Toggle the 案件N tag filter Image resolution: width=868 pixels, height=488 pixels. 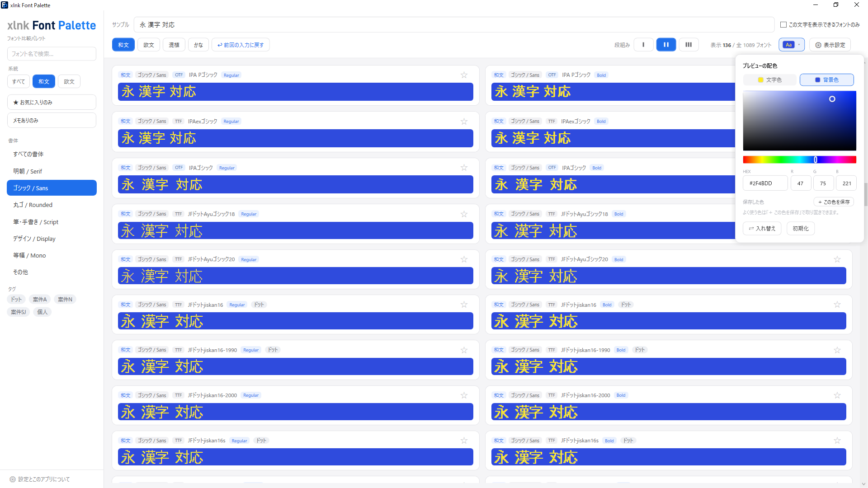65,300
